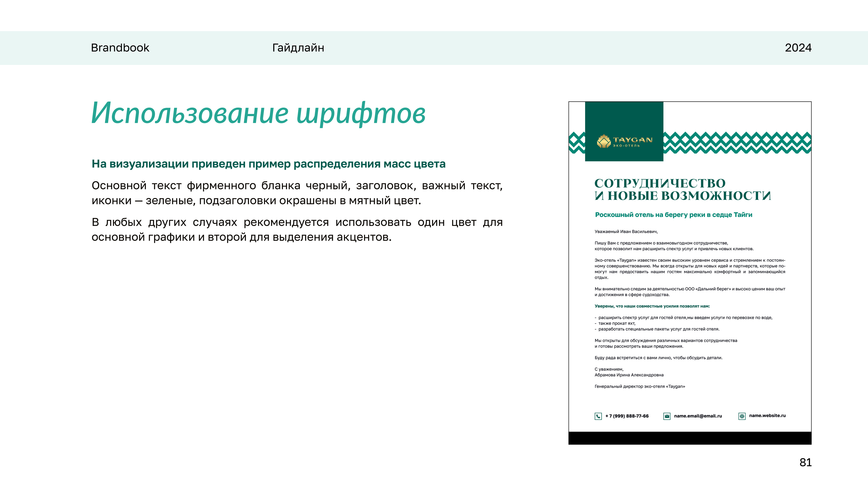Click the Brandbook label in header
868x488 pixels.
tap(120, 48)
